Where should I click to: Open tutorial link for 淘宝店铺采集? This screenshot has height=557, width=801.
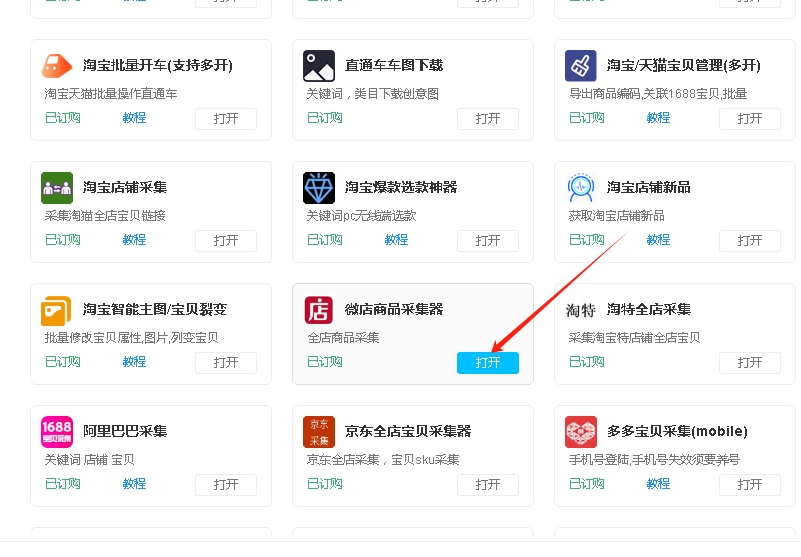point(134,240)
